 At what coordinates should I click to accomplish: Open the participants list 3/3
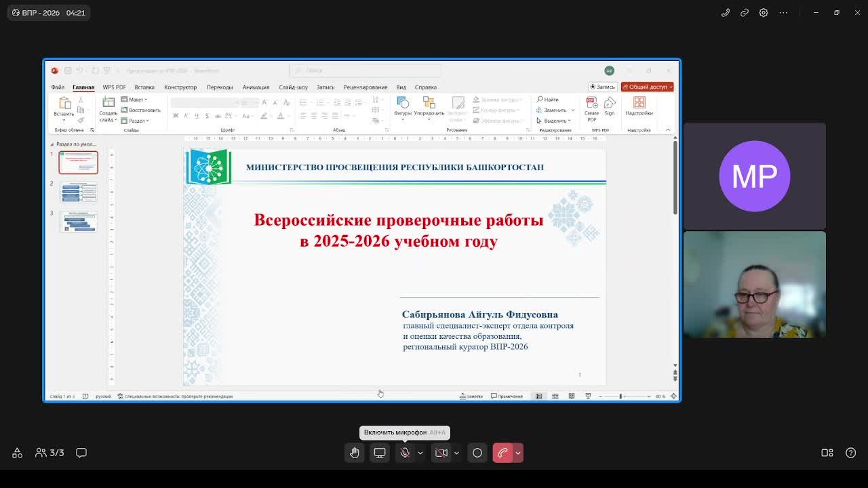[x=50, y=453]
